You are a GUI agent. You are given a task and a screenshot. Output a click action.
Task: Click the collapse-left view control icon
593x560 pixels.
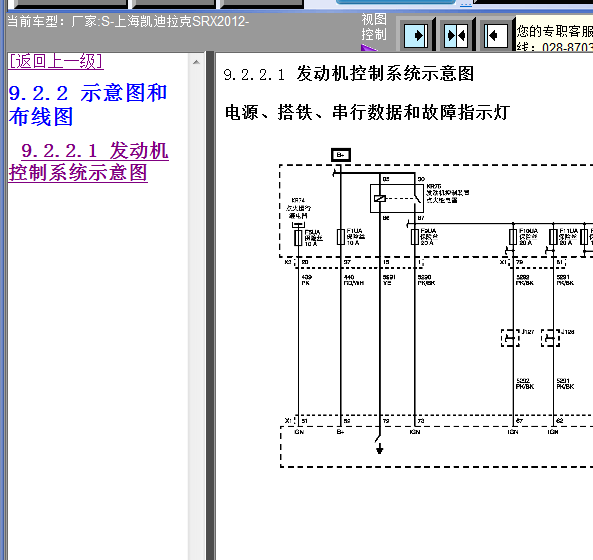(x=496, y=36)
